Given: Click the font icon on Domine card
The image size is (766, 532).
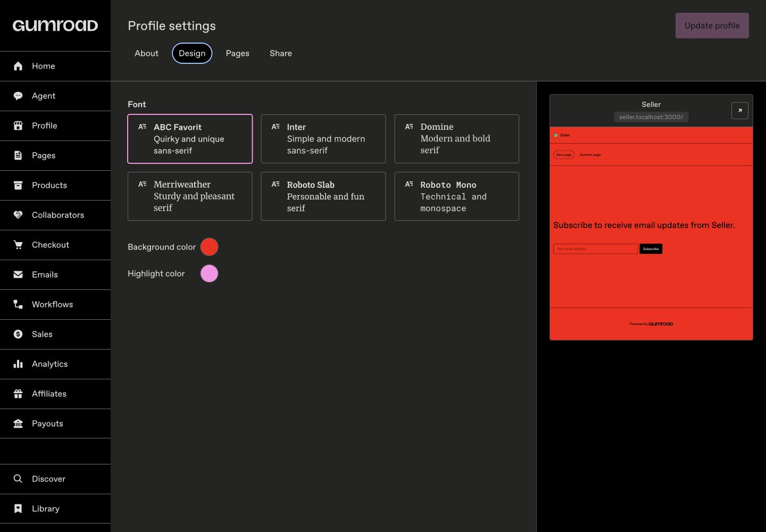Looking at the screenshot, I should click(x=409, y=127).
